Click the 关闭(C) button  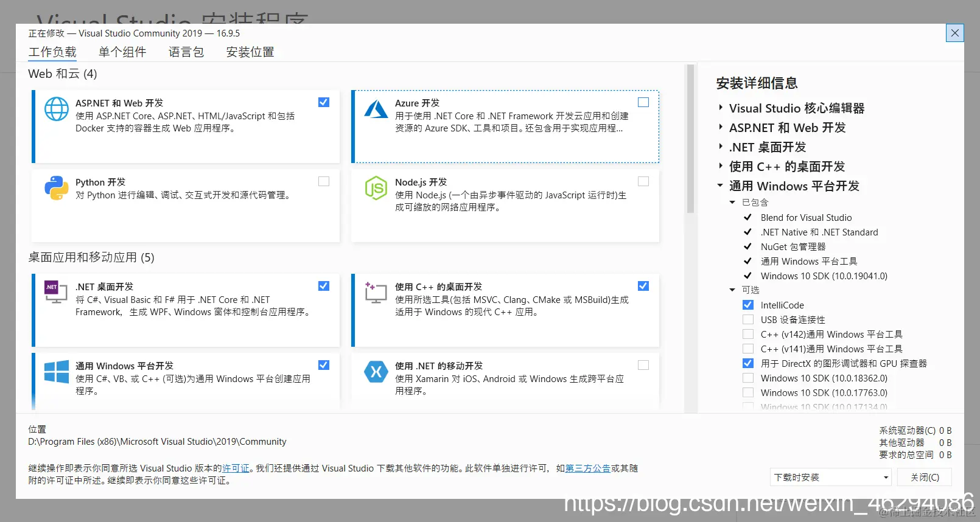point(925,477)
